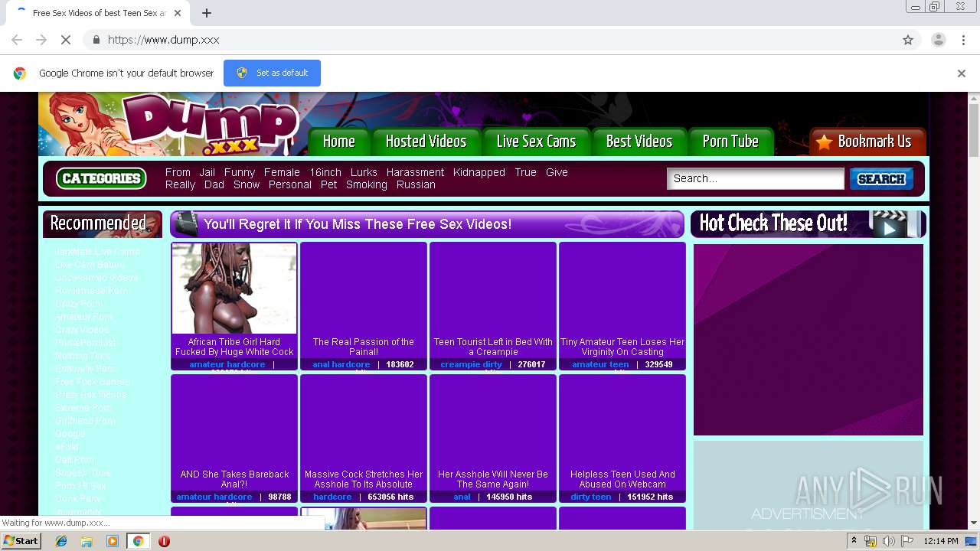Click the Chrome logo in infobar
Image resolution: width=980 pixels, height=551 pixels.
click(x=20, y=73)
